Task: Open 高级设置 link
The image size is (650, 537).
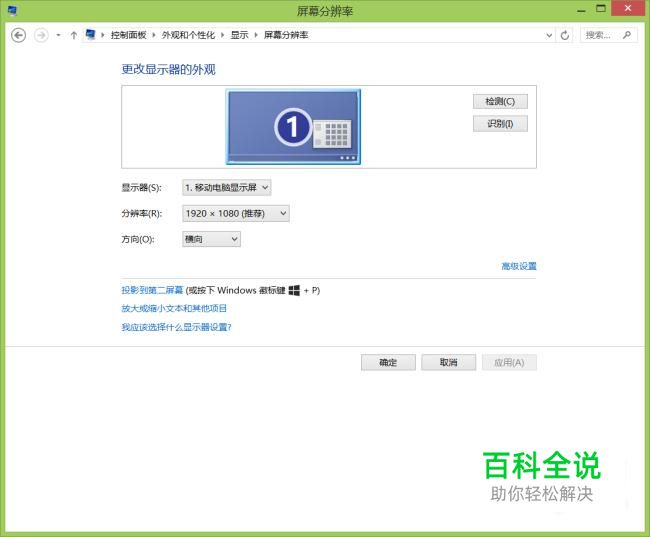Action: pos(519,266)
